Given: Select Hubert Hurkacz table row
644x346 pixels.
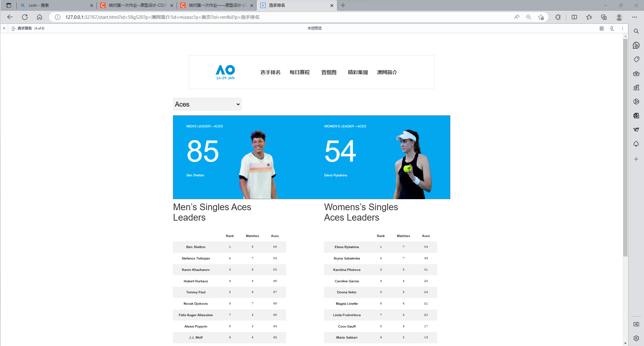Looking at the screenshot, I should pyautogui.click(x=230, y=281).
